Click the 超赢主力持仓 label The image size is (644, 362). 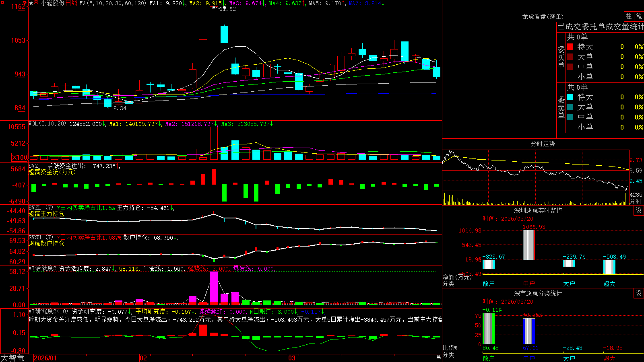(x=46, y=214)
